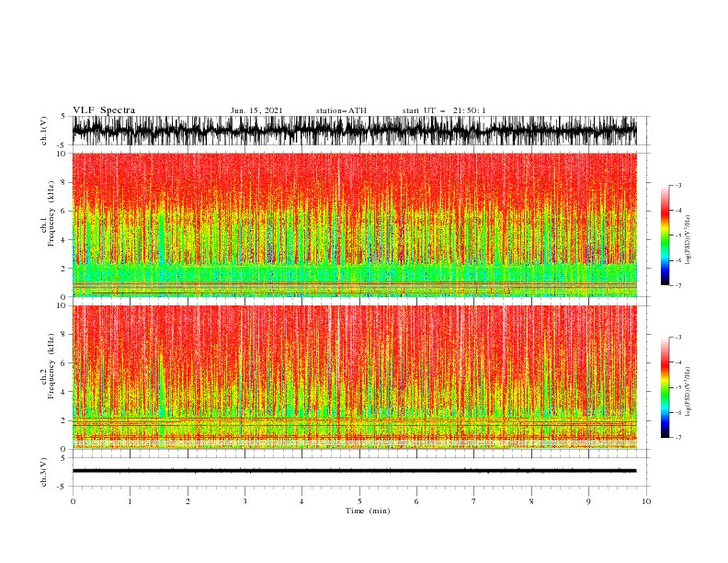728x563 pixels.
Task: Click the ch.2 PSD color bar
Action: (665, 387)
